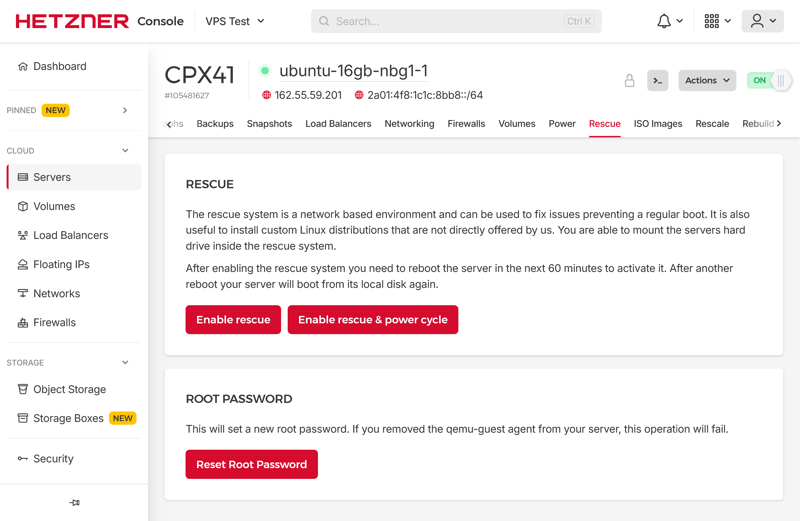Open the notifications bell icon

(664, 21)
